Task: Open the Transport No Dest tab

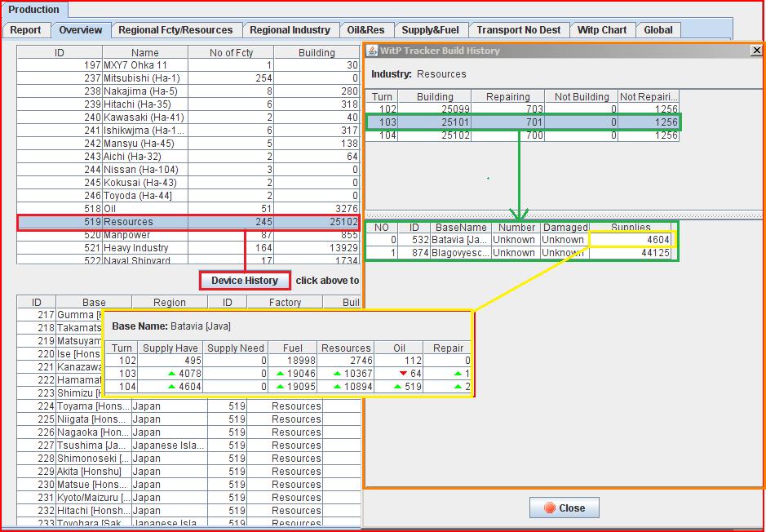Action: click(519, 30)
